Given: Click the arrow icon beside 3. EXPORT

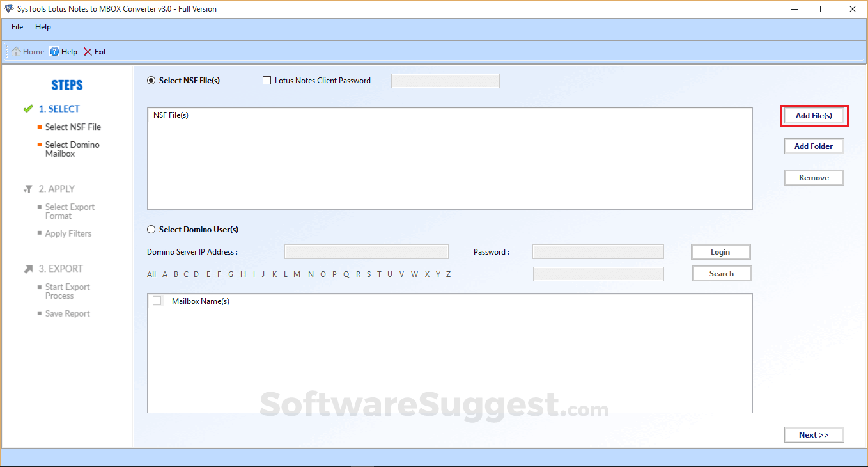Looking at the screenshot, I should pyautogui.click(x=27, y=269).
